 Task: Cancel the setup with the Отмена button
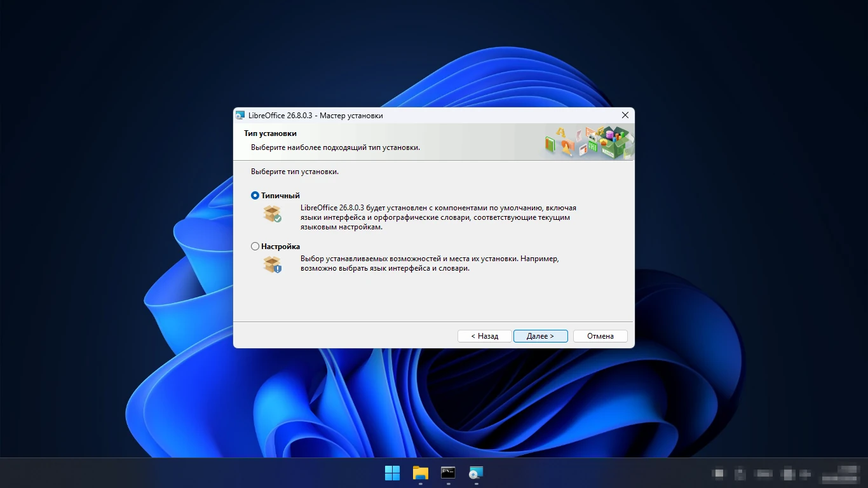(600, 336)
